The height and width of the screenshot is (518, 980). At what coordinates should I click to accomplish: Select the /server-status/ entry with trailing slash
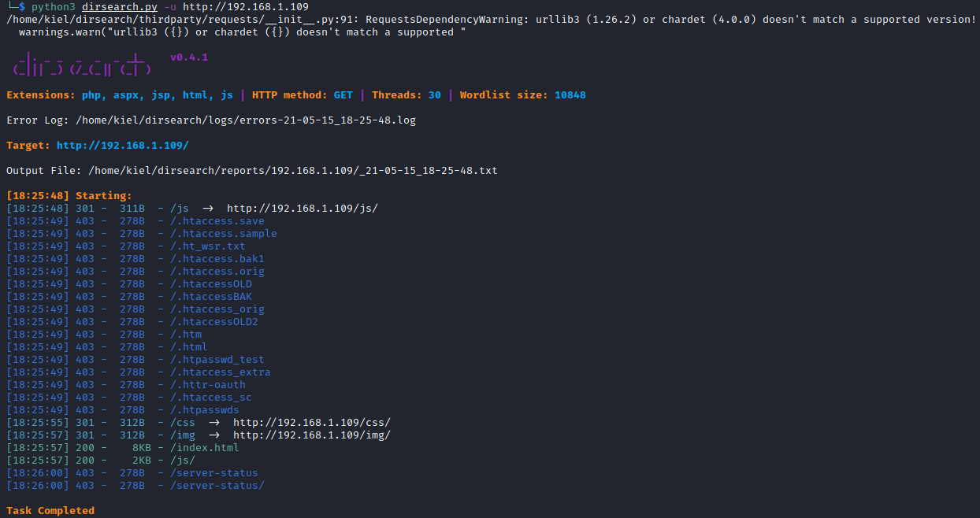coord(217,486)
